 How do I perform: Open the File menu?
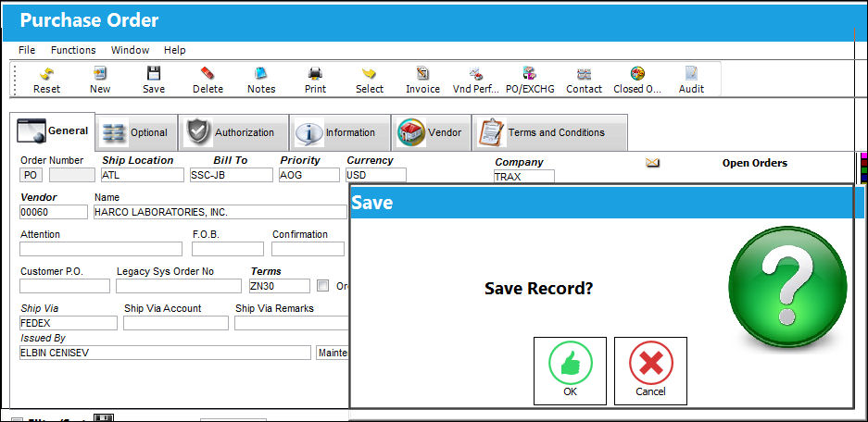click(27, 50)
